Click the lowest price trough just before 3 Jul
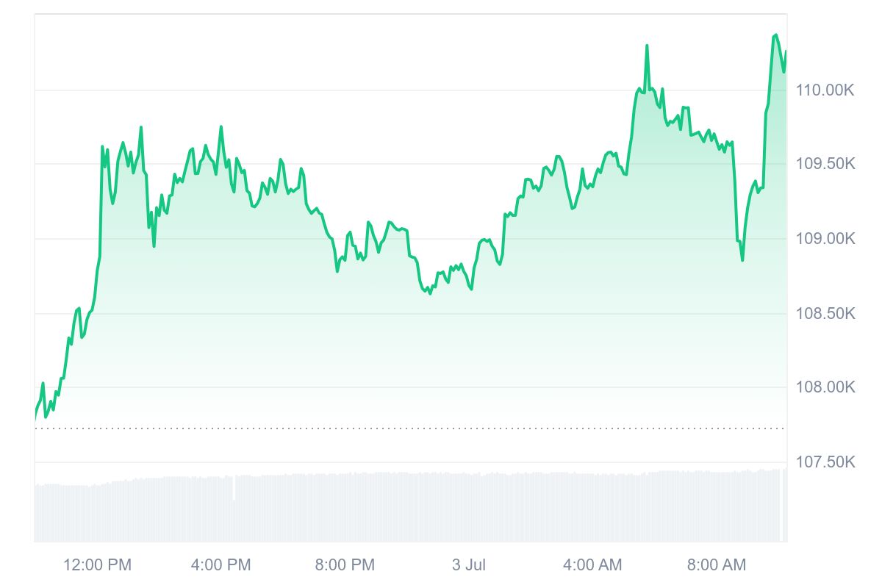882x588 pixels. [x=429, y=294]
